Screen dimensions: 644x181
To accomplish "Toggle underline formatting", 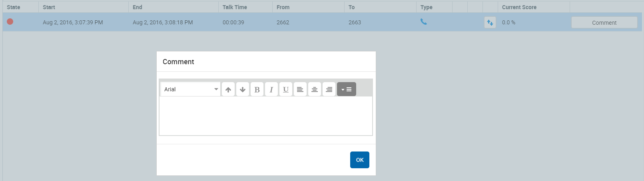I will pyautogui.click(x=286, y=89).
